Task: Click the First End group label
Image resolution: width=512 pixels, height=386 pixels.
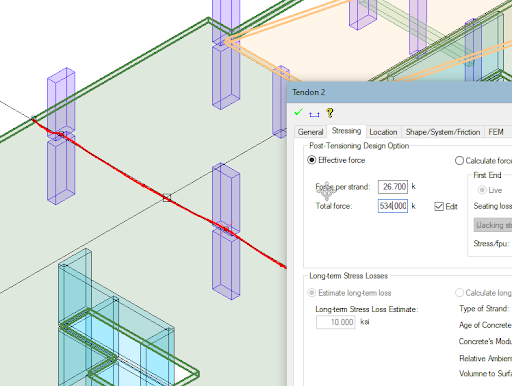Action: 487,175
